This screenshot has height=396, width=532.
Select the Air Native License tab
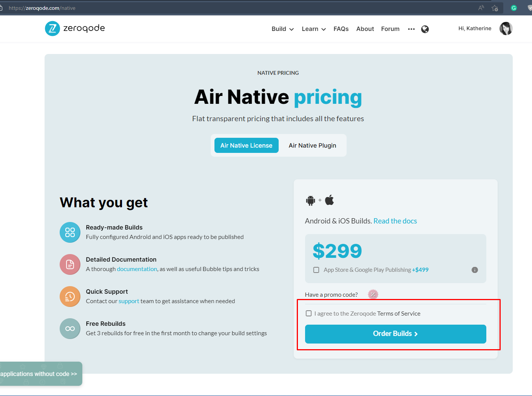click(x=247, y=145)
